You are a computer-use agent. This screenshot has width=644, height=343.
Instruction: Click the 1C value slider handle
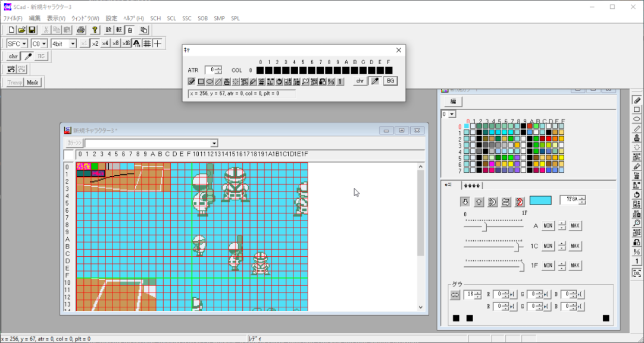[x=517, y=247]
